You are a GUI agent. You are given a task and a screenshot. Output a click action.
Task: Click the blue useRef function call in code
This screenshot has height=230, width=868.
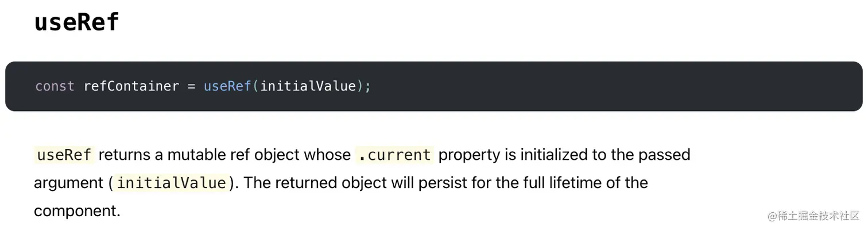click(x=227, y=86)
